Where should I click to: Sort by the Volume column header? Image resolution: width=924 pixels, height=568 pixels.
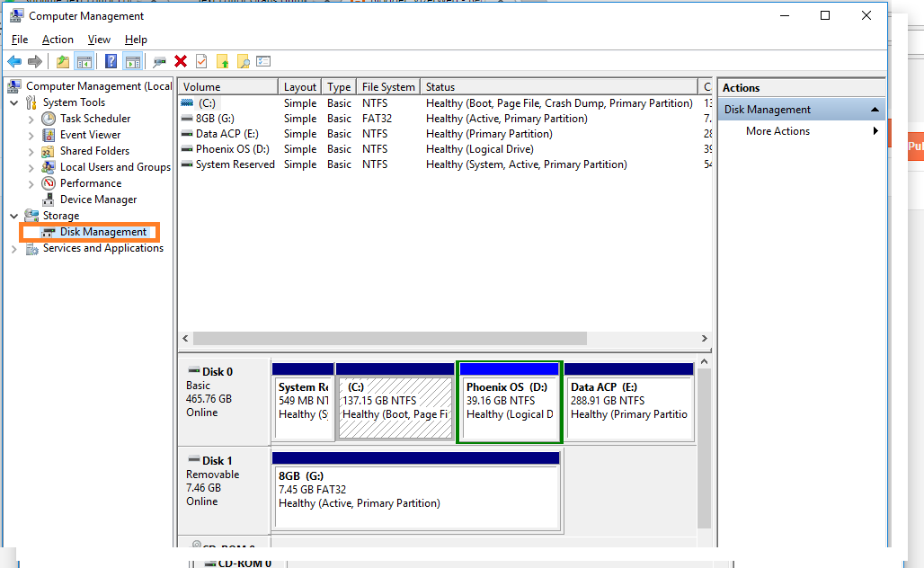228,86
